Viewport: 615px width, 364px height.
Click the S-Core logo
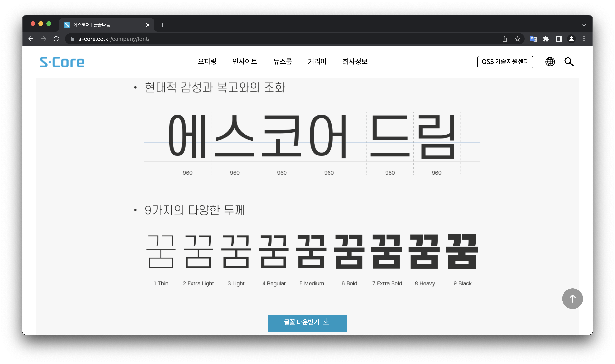pos(62,62)
